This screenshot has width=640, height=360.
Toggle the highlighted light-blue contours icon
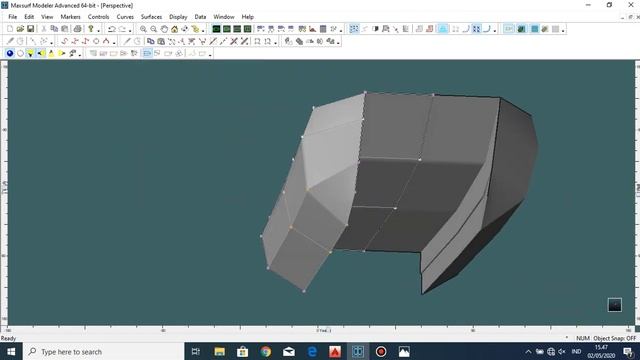coord(443,29)
